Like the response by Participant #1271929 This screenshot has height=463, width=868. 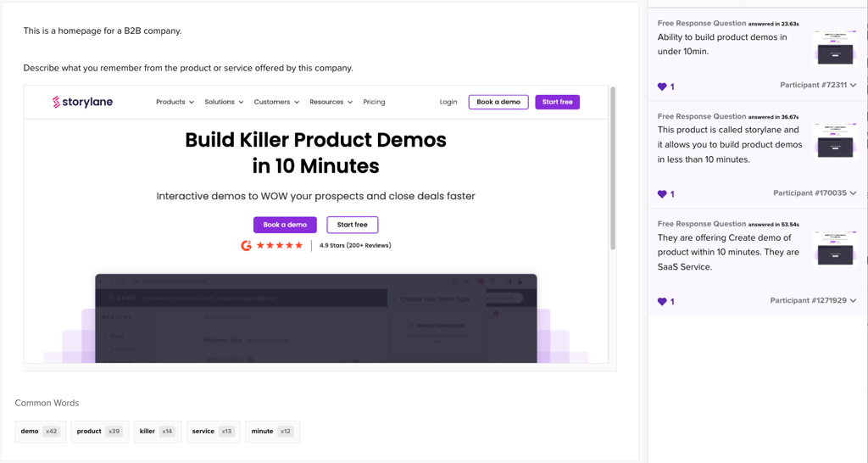662,301
